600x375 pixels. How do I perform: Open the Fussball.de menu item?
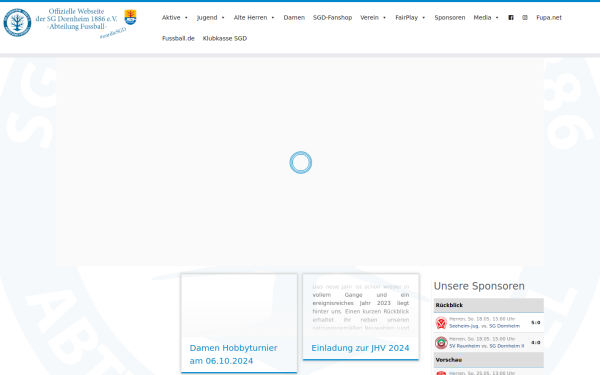coord(178,38)
